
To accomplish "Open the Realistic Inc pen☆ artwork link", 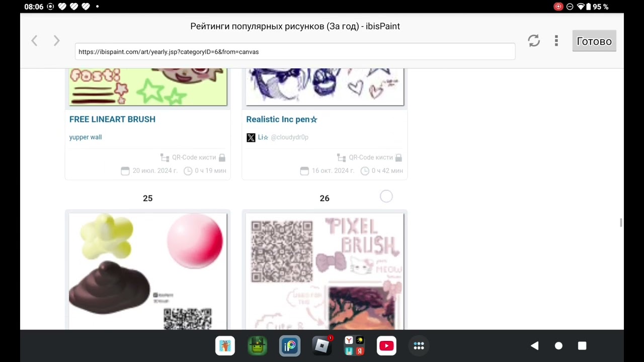I will [282, 119].
